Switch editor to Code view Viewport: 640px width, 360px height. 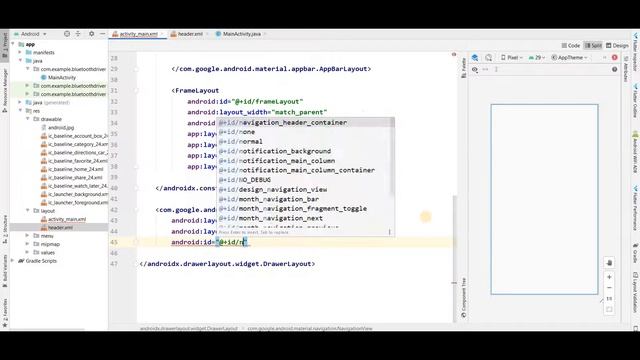tap(571, 46)
